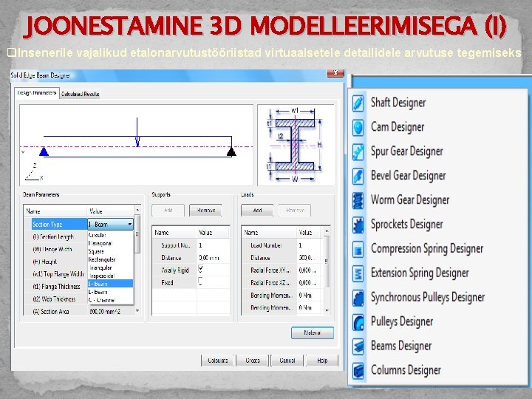532x399 pixels.
Task: Open Shaft Designer via its icon
Action: tap(358, 103)
